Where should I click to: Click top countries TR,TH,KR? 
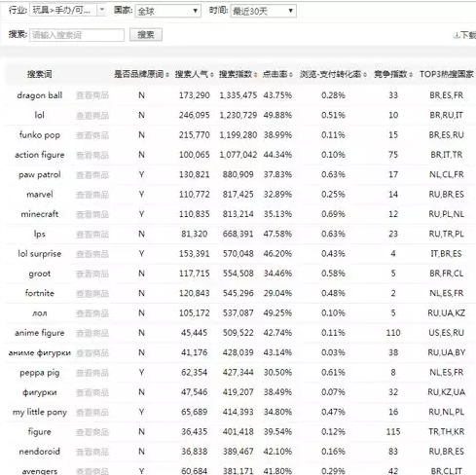(x=447, y=432)
